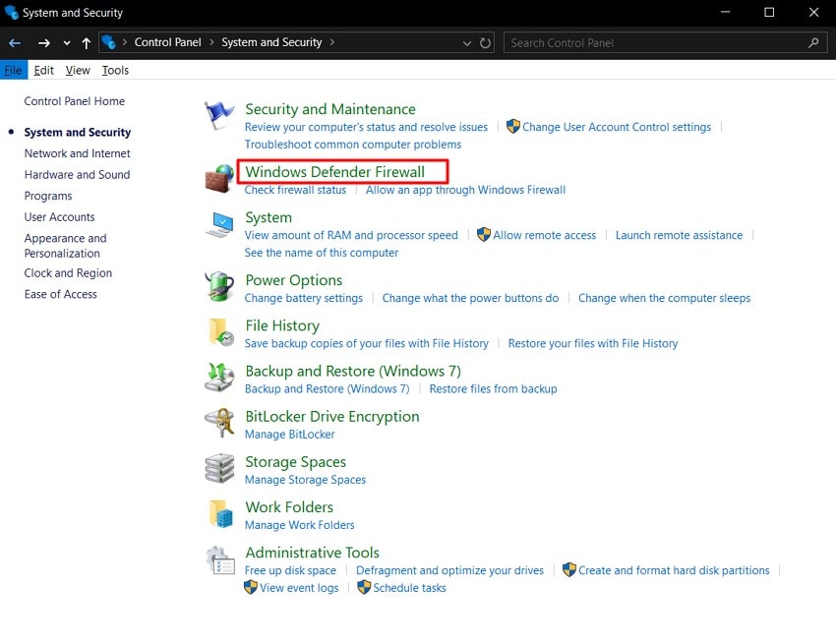This screenshot has height=644, width=836.
Task: Open the Administrative Tools heading
Action: (x=313, y=553)
